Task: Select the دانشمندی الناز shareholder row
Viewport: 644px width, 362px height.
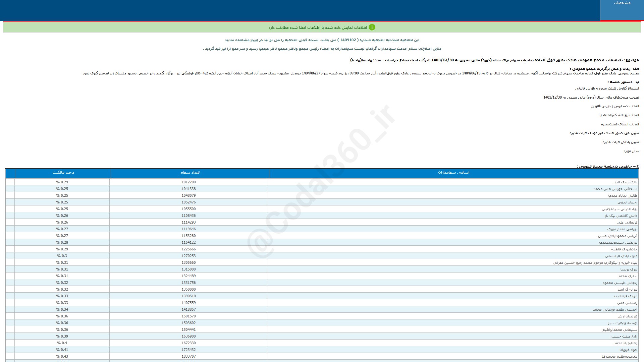Action: (625, 182)
